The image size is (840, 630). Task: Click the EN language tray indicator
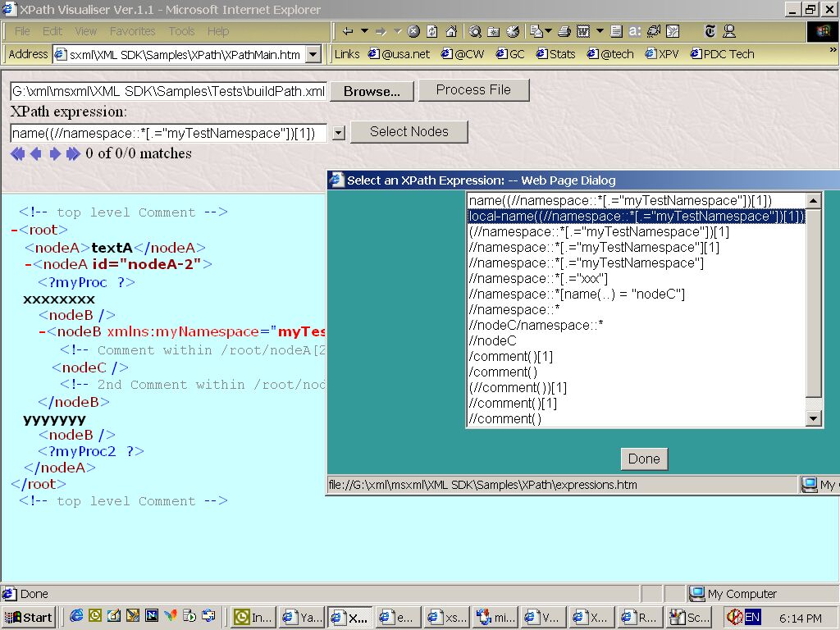pos(752,617)
